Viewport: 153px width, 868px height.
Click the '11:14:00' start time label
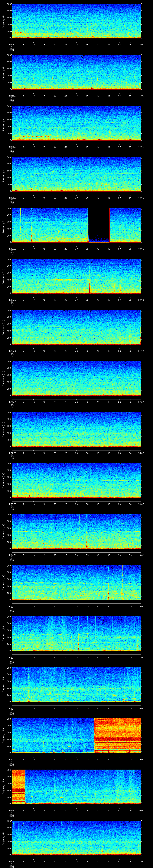coord(12,44)
